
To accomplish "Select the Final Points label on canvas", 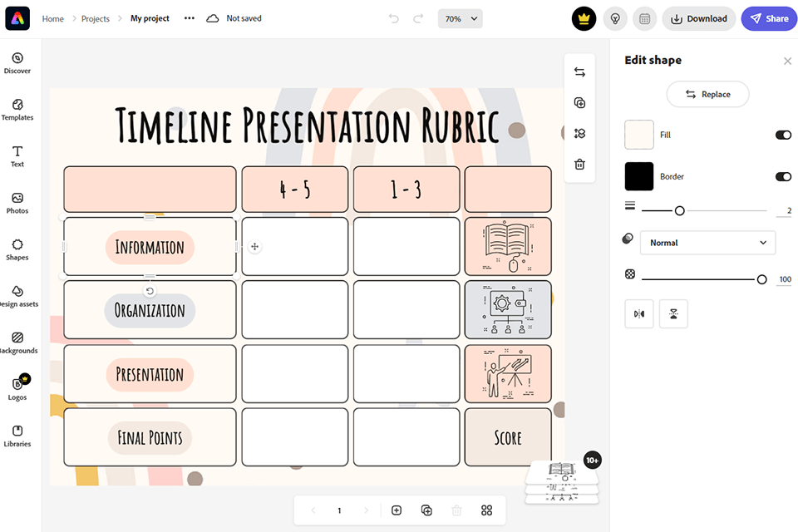I will (150, 438).
